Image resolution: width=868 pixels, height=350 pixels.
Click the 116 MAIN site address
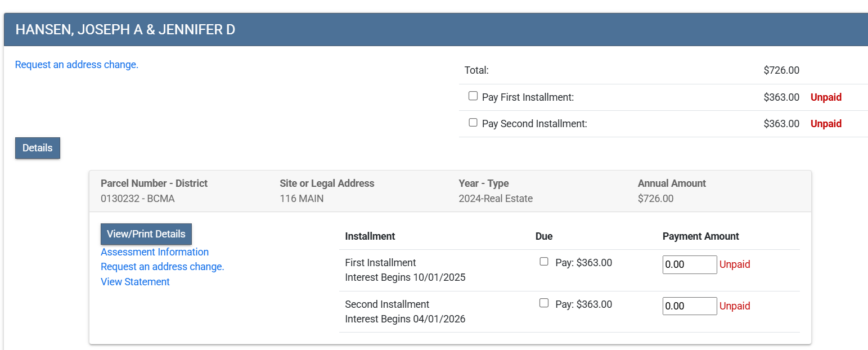(x=302, y=198)
